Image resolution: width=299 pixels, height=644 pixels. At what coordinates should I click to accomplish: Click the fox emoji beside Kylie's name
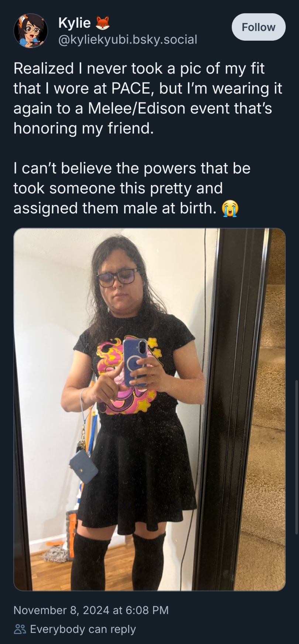(x=103, y=23)
